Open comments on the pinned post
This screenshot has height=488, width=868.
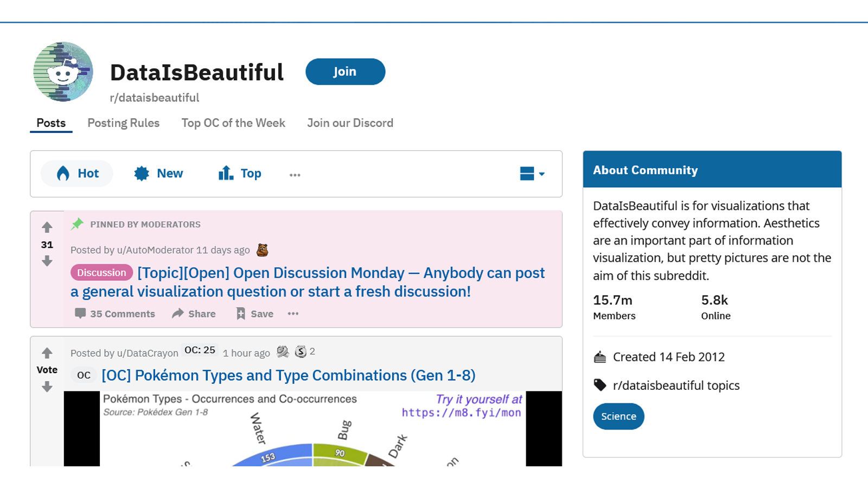tap(115, 313)
